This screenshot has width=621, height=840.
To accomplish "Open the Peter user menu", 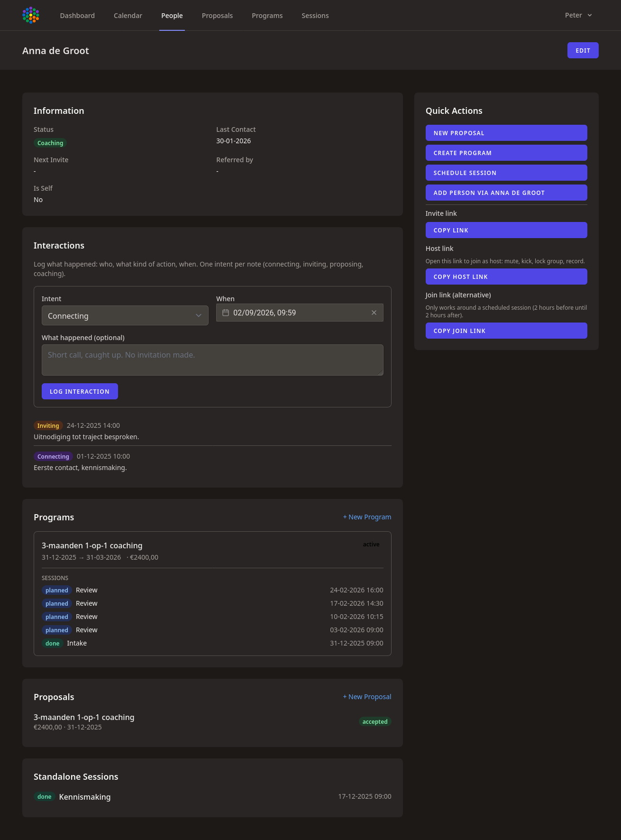I will click(578, 15).
